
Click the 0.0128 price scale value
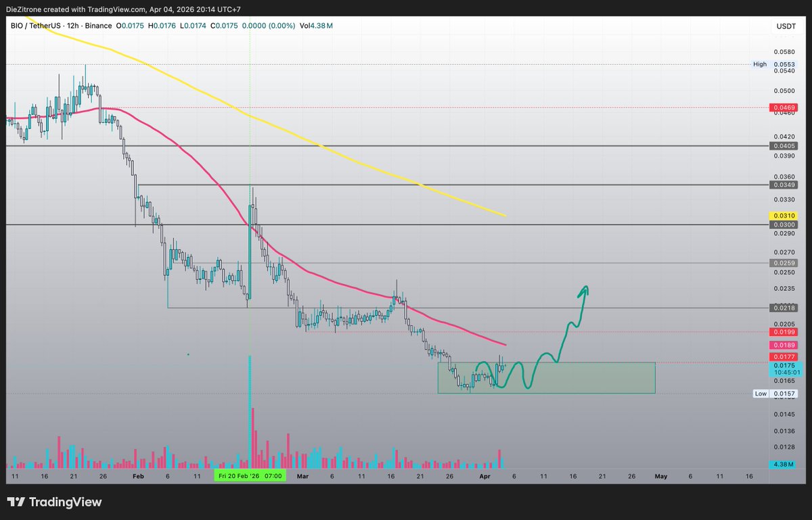784,446
